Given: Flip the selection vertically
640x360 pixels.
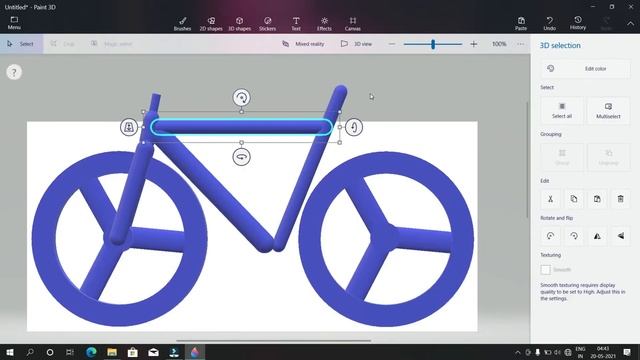Looking at the screenshot, I should click(x=620, y=236).
